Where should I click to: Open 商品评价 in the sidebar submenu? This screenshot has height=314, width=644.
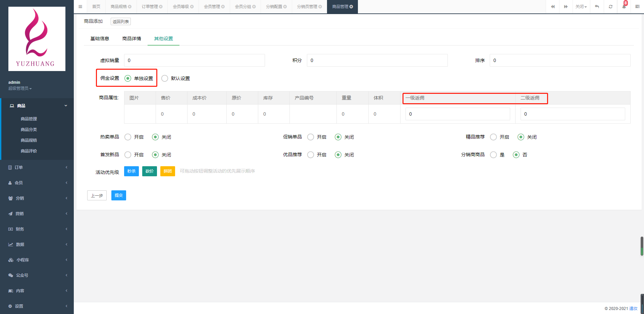click(29, 151)
